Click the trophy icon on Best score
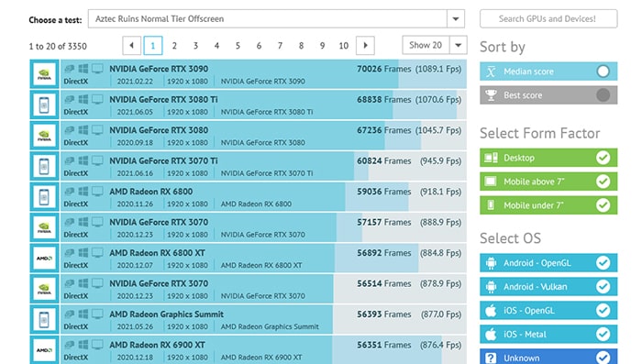 coord(491,95)
